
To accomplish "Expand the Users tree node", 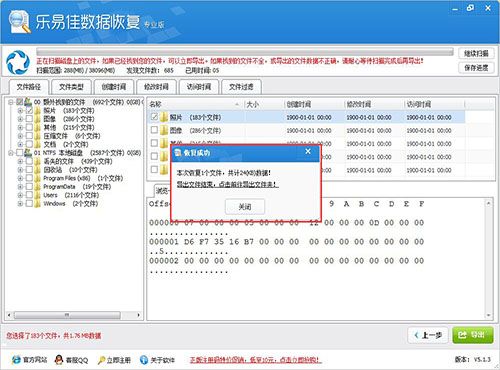I will (20, 195).
